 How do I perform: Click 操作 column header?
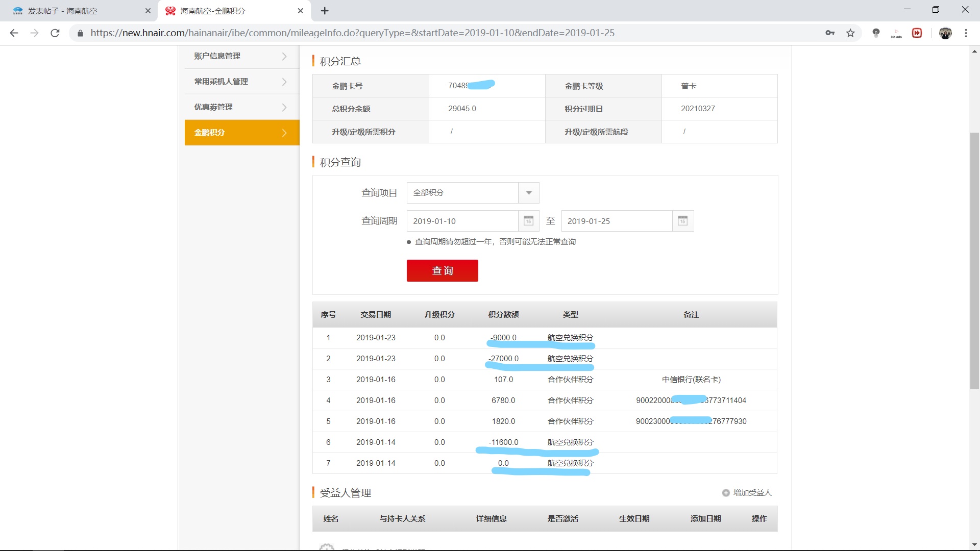click(759, 519)
